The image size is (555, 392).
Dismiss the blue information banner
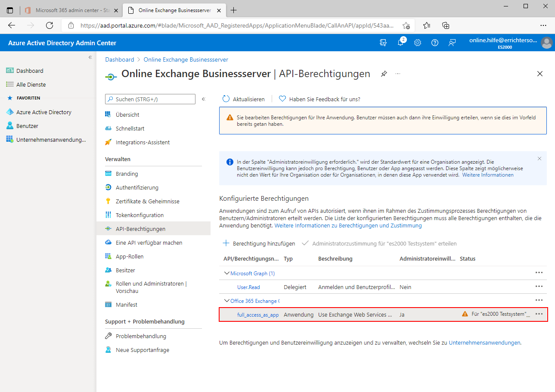[x=539, y=159]
